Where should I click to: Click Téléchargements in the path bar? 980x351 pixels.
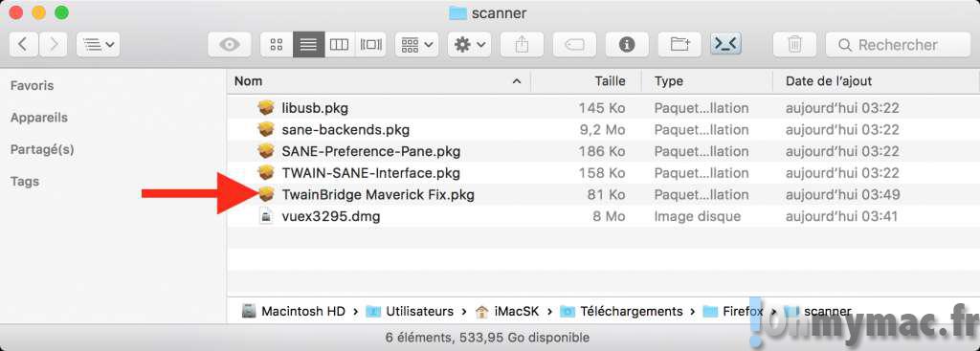[x=632, y=311]
